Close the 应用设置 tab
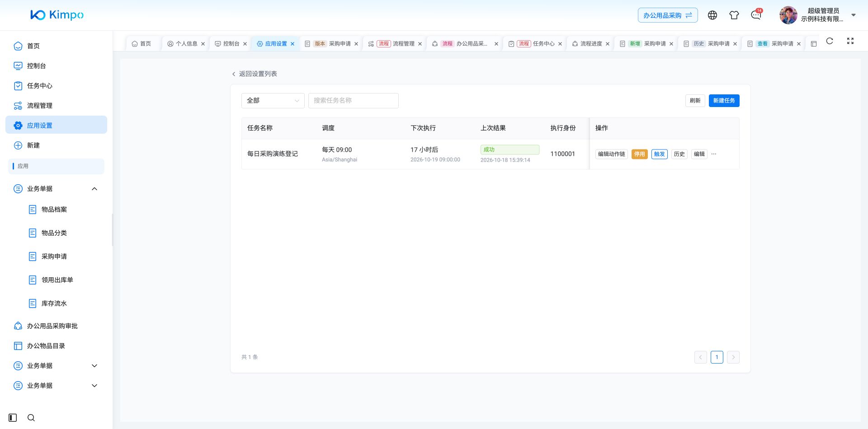The image size is (868, 429). coord(292,44)
